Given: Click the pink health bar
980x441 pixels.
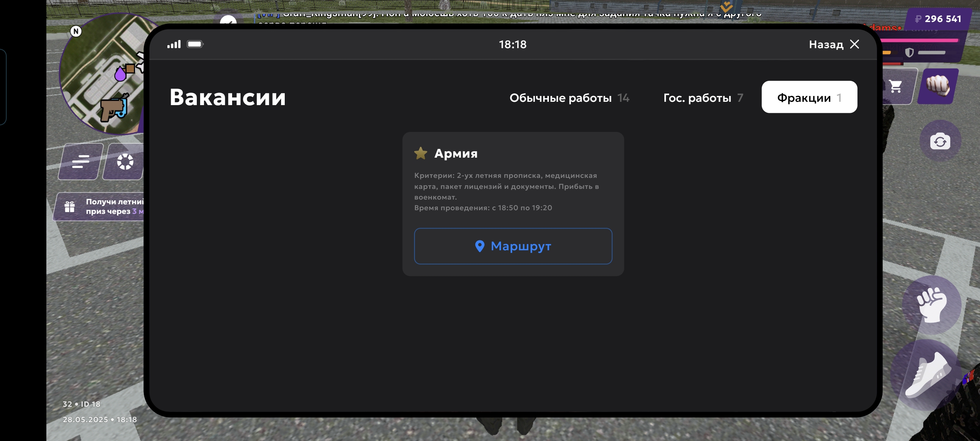Looking at the screenshot, I should 919,40.
